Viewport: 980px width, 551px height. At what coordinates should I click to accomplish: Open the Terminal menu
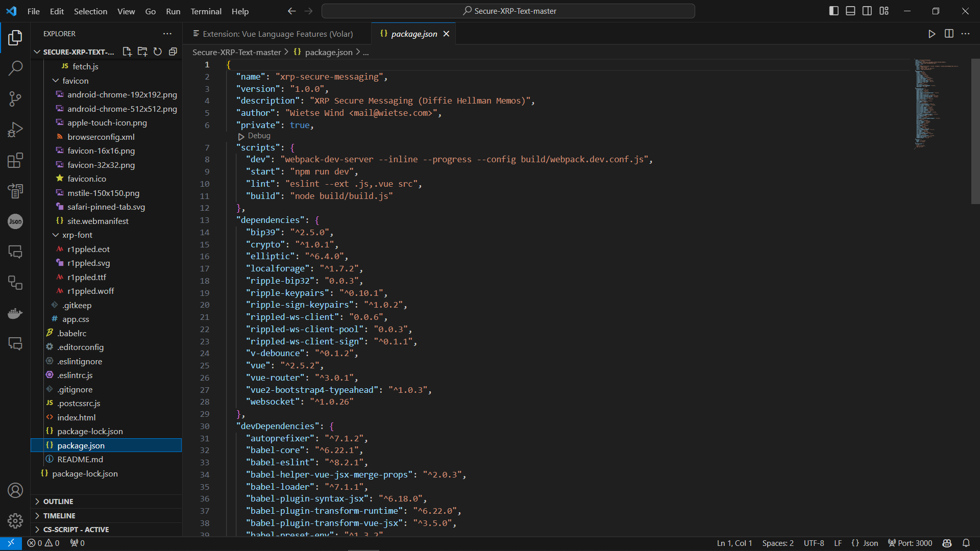pyautogui.click(x=206, y=11)
